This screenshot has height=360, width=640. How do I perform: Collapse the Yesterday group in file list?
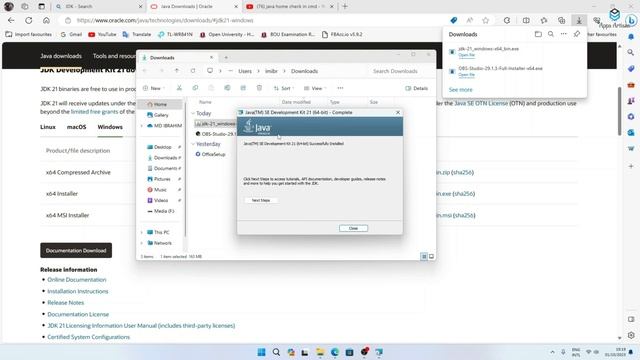[x=193, y=144]
